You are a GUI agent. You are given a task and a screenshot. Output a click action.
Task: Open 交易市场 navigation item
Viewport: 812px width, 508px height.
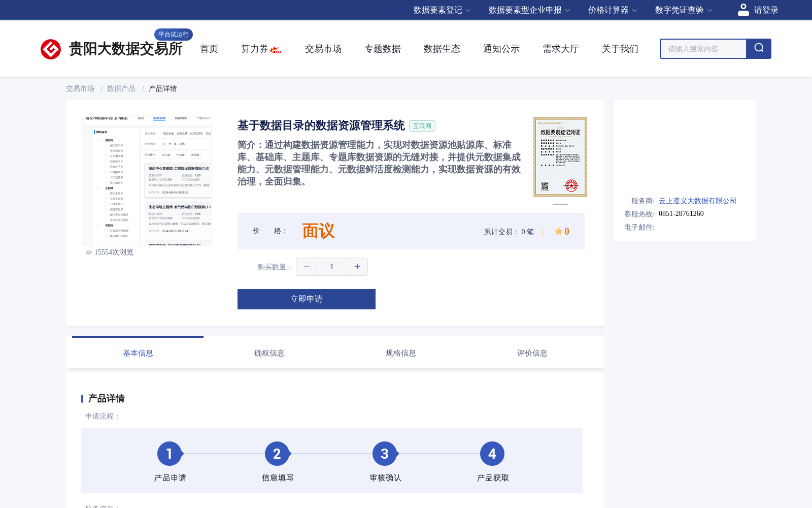(x=323, y=49)
